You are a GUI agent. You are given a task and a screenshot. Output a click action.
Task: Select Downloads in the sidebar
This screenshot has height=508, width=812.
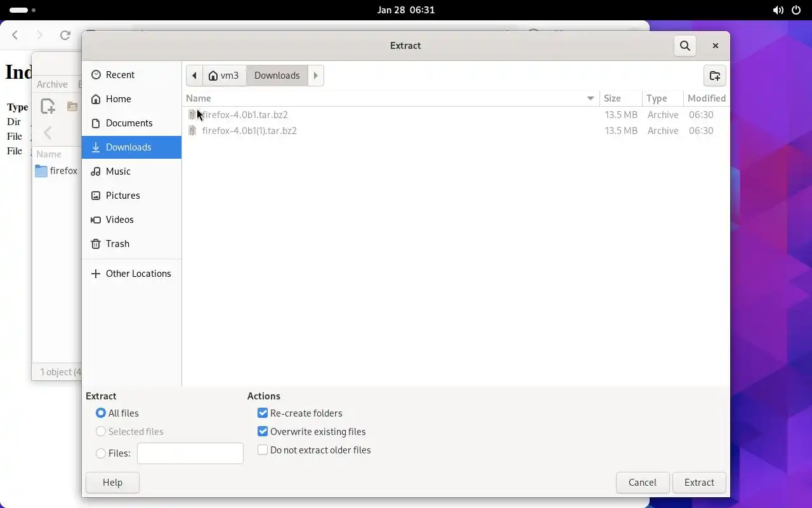point(131,147)
